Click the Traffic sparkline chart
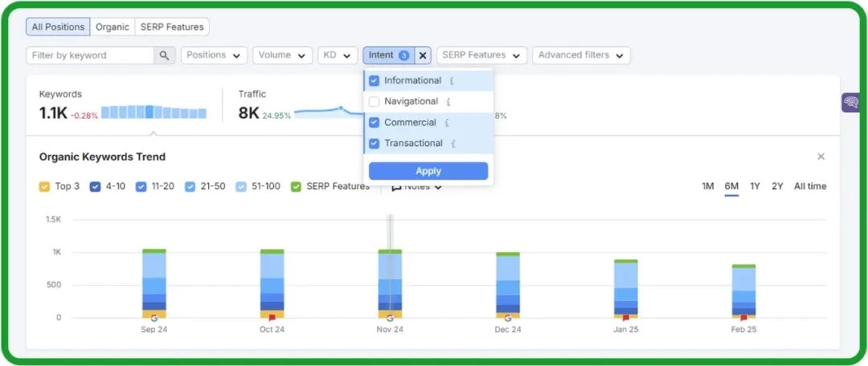Viewport: 868px width, 366px height. point(329,112)
